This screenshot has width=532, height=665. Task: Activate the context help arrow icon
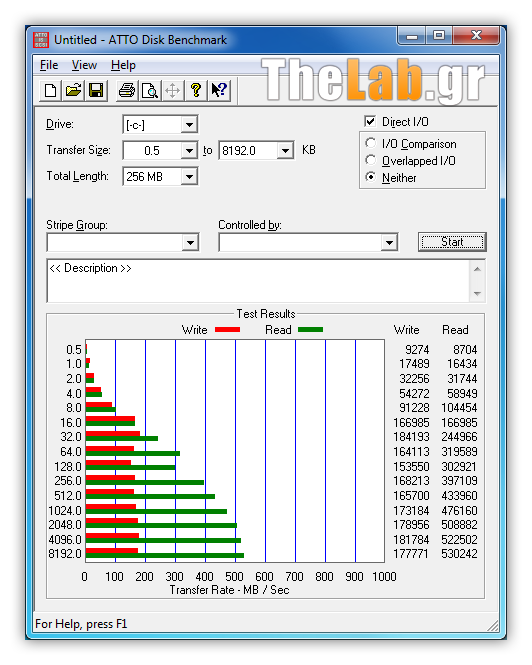click(219, 90)
